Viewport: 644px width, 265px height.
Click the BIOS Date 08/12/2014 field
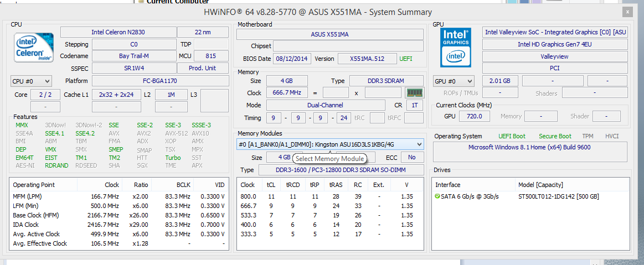point(292,59)
